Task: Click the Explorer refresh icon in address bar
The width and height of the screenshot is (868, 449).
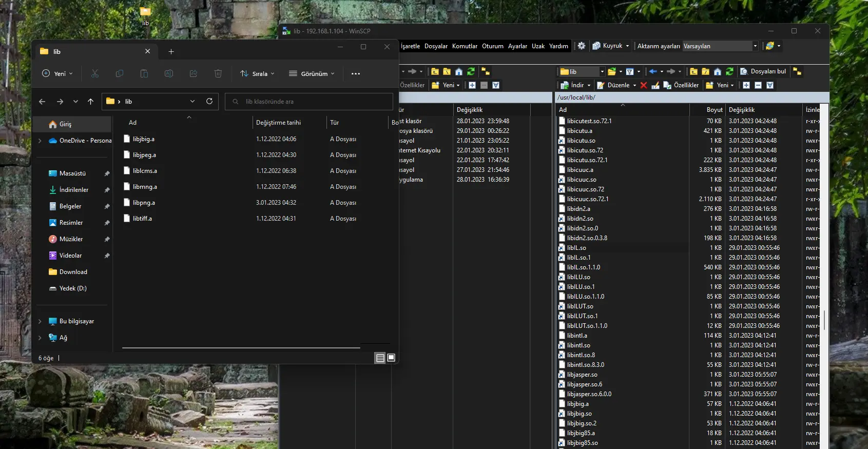Action: (209, 101)
